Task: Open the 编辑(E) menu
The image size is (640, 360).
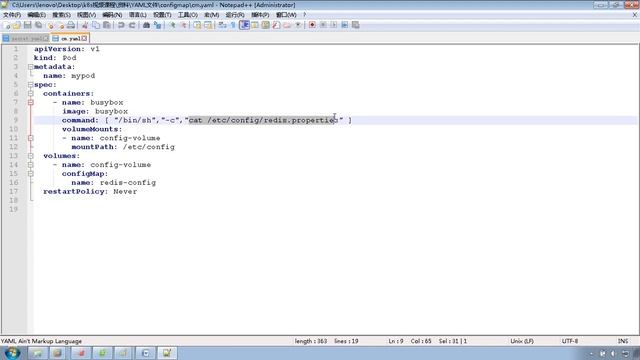Action: (x=37, y=15)
